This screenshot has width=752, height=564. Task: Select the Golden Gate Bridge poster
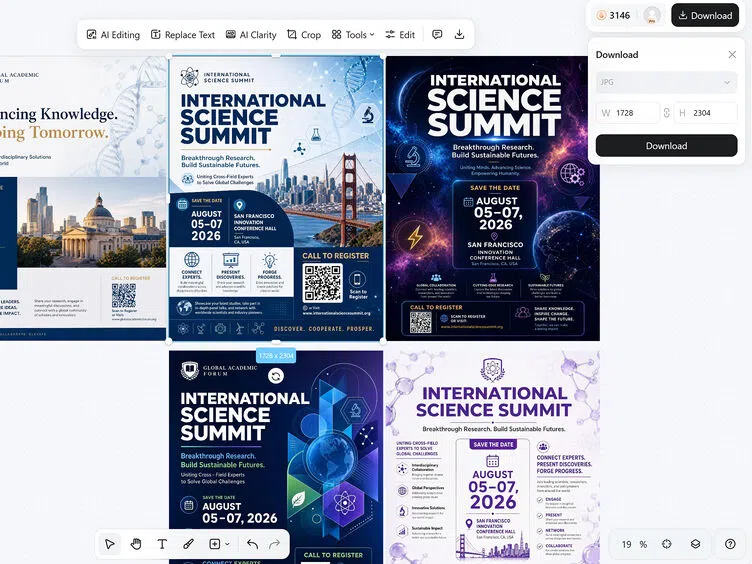(x=276, y=199)
